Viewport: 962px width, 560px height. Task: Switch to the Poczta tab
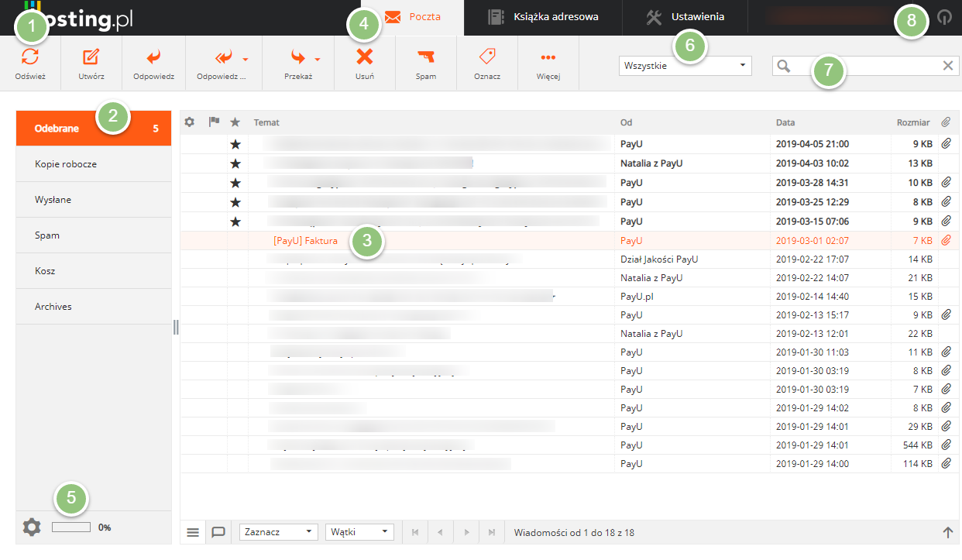[x=412, y=16]
